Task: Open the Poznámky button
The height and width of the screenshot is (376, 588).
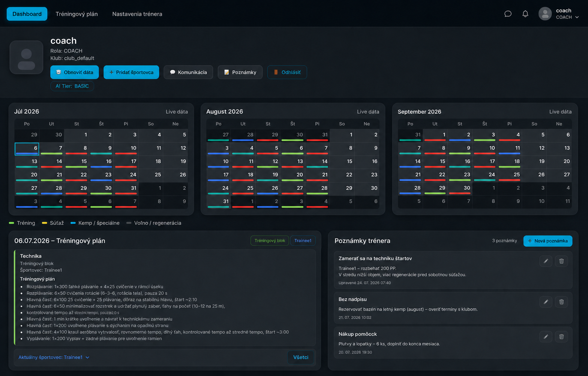Action: click(240, 72)
